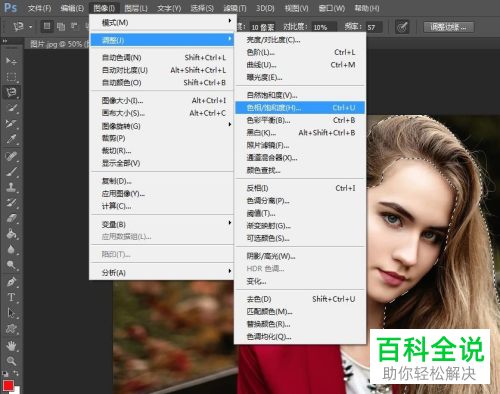Image resolution: width=500 pixels, height=394 pixels.
Task: Select the Eraser tool
Action: point(11,218)
